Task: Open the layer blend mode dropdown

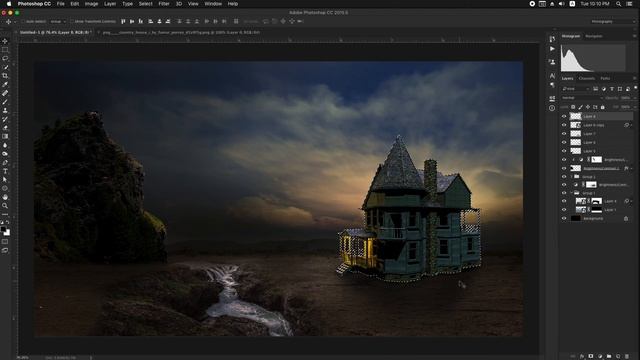Action: point(582,98)
